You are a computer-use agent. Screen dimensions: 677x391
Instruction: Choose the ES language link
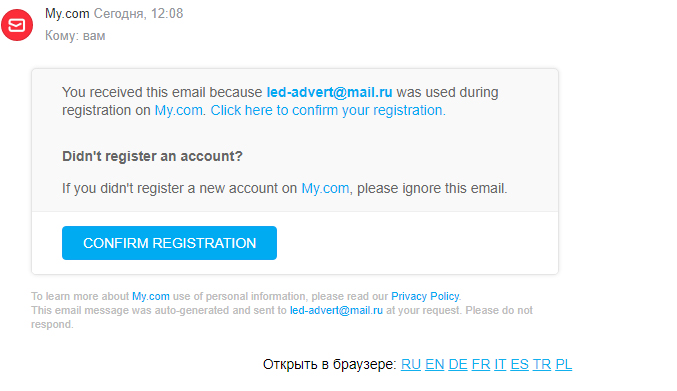(519, 365)
